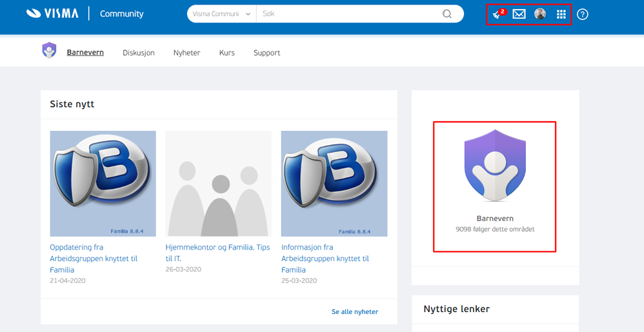
Task: Open the Kurs tab
Action: [x=227, y=53]
